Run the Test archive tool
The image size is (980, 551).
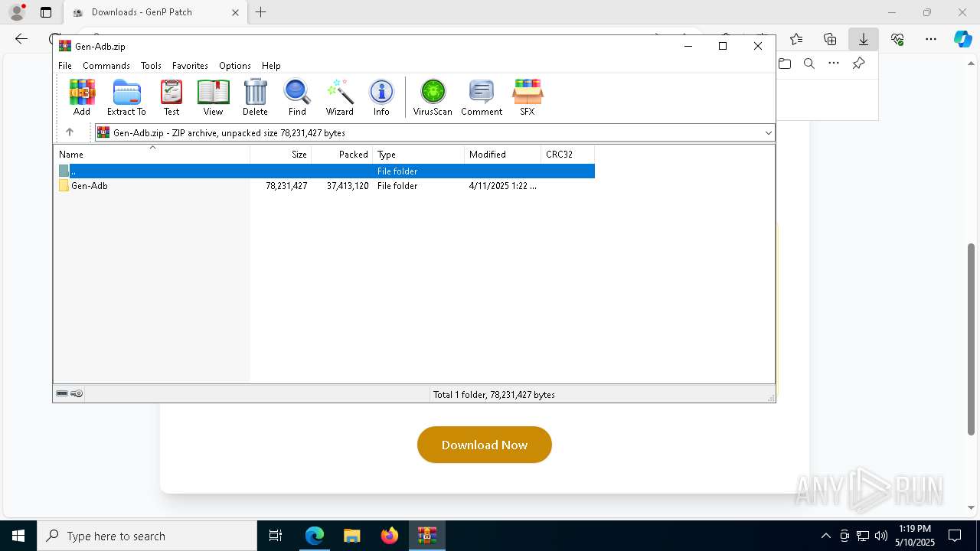171,97
